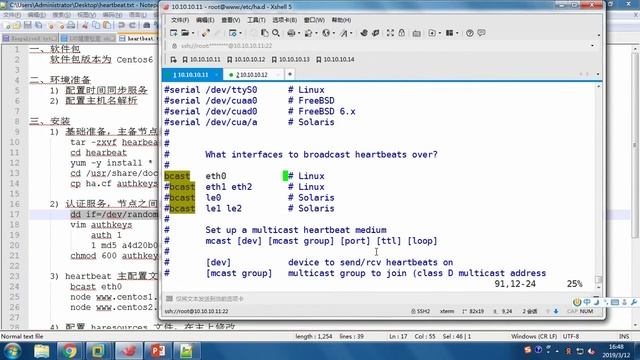
Task: Open 窗口(W) menu in Xshell
Action: pyautogui.click(x=314, y=20)
